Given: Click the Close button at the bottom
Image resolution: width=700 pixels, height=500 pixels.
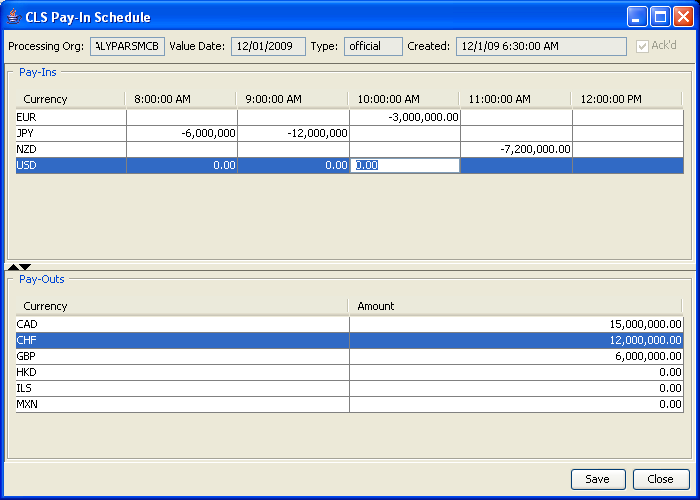Looking at the screenshot, I should coord(661,479).
